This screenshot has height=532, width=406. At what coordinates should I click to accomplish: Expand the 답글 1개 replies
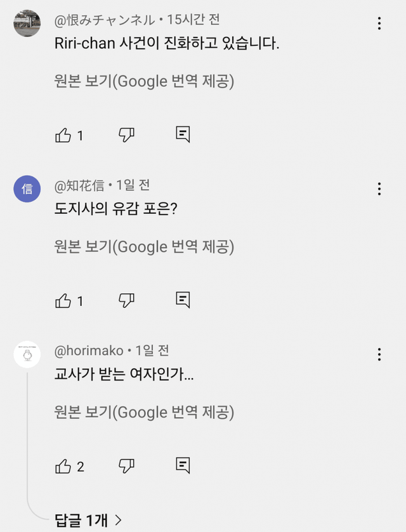click(88, 521)
